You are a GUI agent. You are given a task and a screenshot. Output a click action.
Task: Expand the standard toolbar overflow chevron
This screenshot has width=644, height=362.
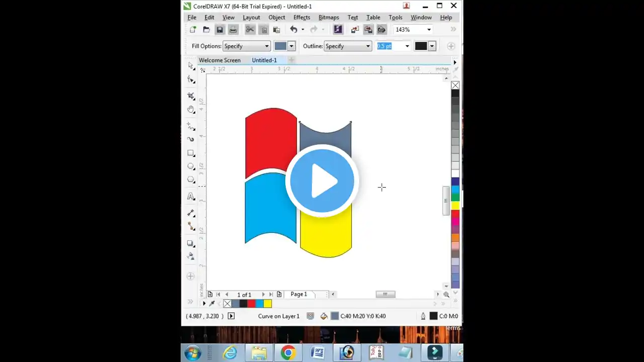[x=453, y=30]
